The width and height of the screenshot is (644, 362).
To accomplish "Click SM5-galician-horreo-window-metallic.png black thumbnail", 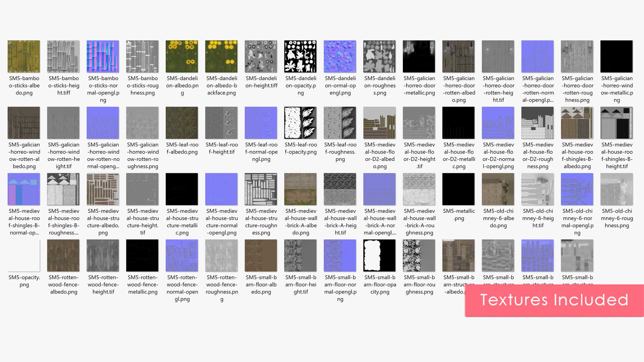I will point(616,56).
